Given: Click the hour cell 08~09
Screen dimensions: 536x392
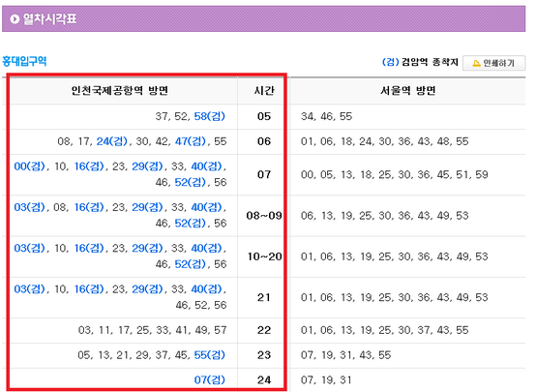Looking at the screenshot, I should [x=264, y=216].
